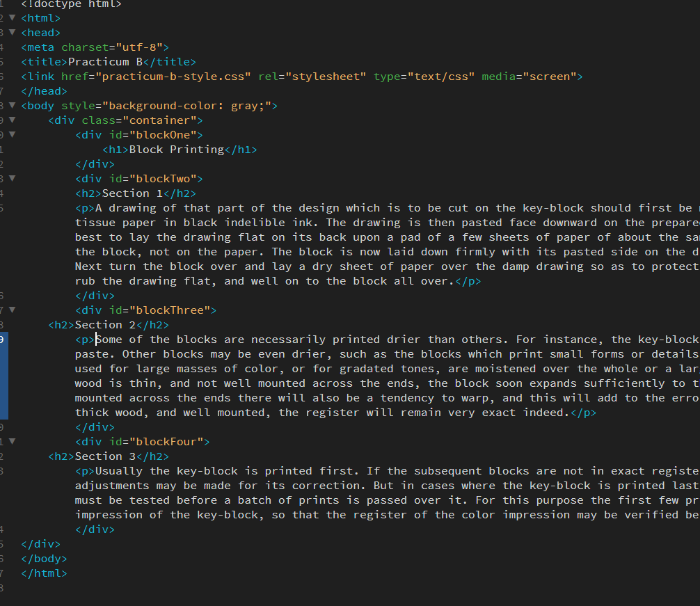Click the closing html tag
Screen dimensions: 700x606
[45, 573]
